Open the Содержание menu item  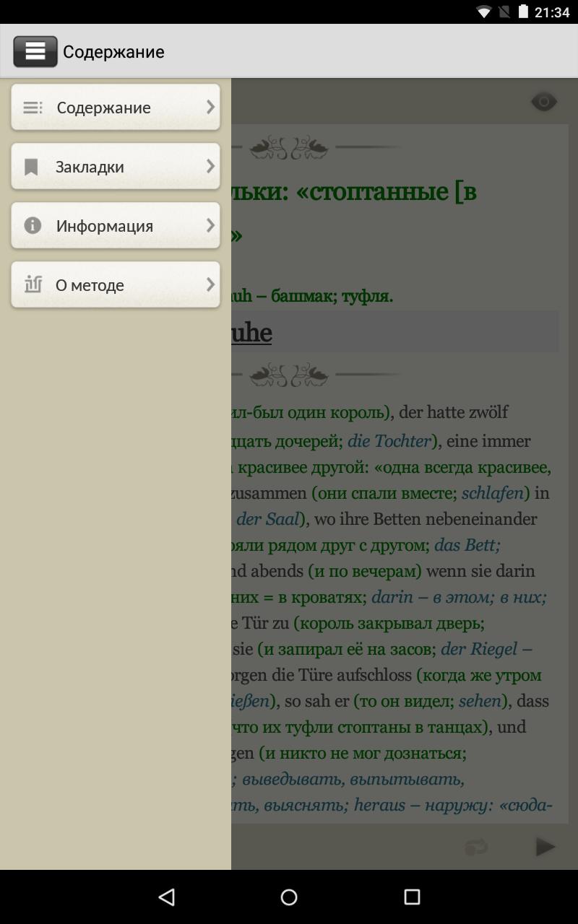click(116, 108)
